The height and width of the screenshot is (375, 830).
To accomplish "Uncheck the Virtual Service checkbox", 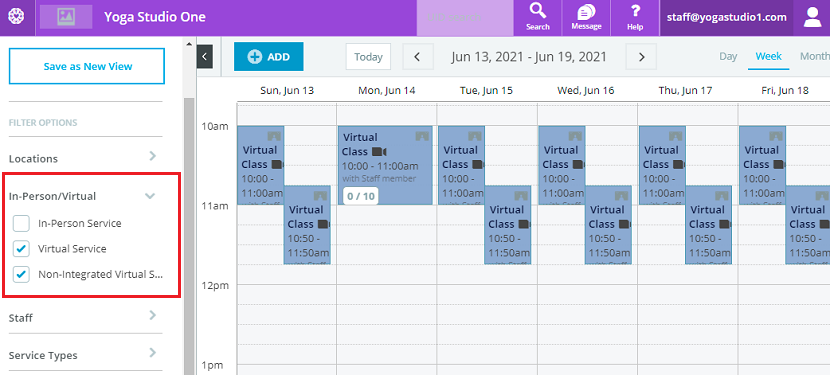I will click(x=21, y=249).
